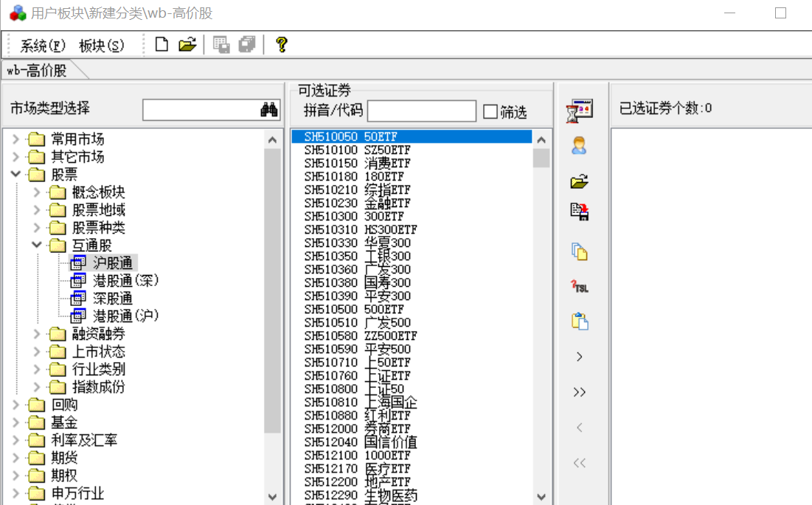Select 沪股通 tree item
812x505 pixels.
pos(112,263)
